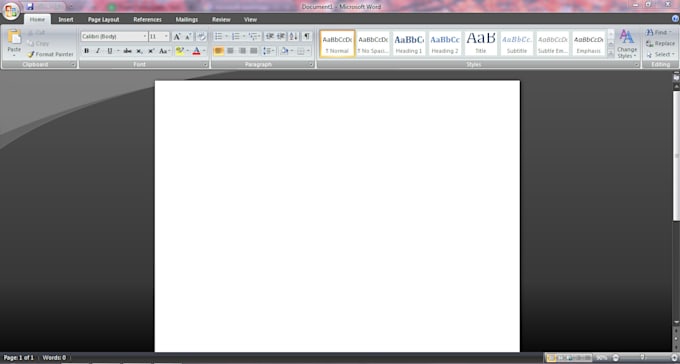Image resolution: width=680 pixels, height=364 pixels.
Task: Switch to the Page Layout tab
Action: (x=103, y=20)
